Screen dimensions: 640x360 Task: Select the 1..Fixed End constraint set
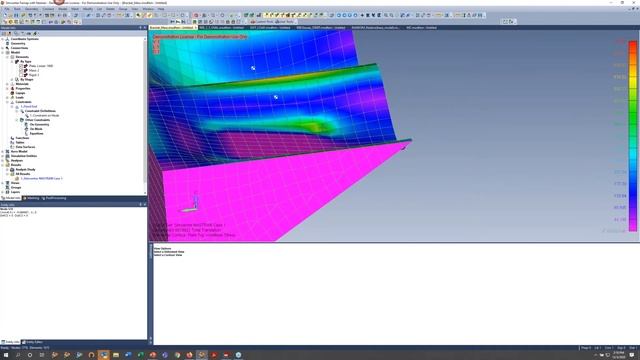point(29,106)
